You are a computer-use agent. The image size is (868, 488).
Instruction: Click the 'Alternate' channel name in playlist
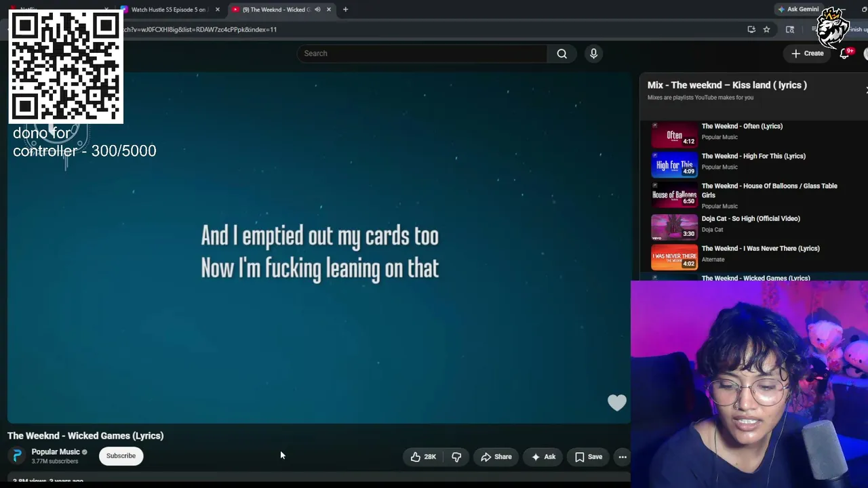click(713, 260)
